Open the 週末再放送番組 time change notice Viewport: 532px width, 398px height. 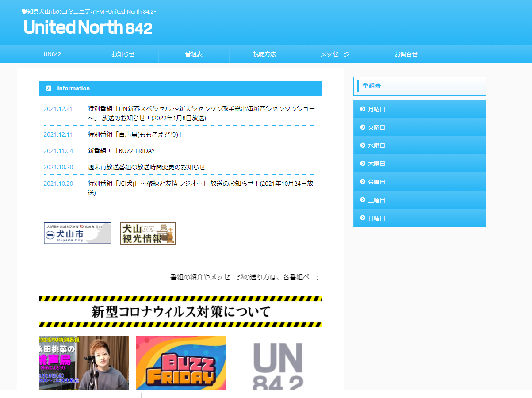[146, 167]
